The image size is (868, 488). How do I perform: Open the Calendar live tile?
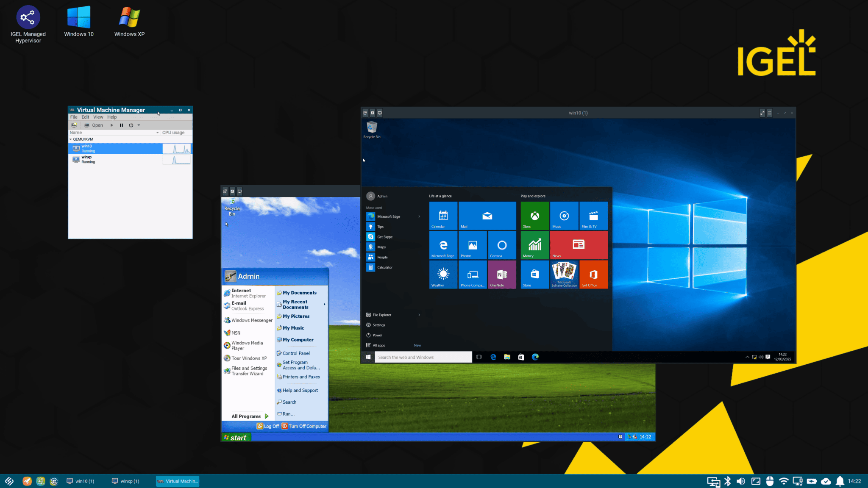(x=443, y=216)
